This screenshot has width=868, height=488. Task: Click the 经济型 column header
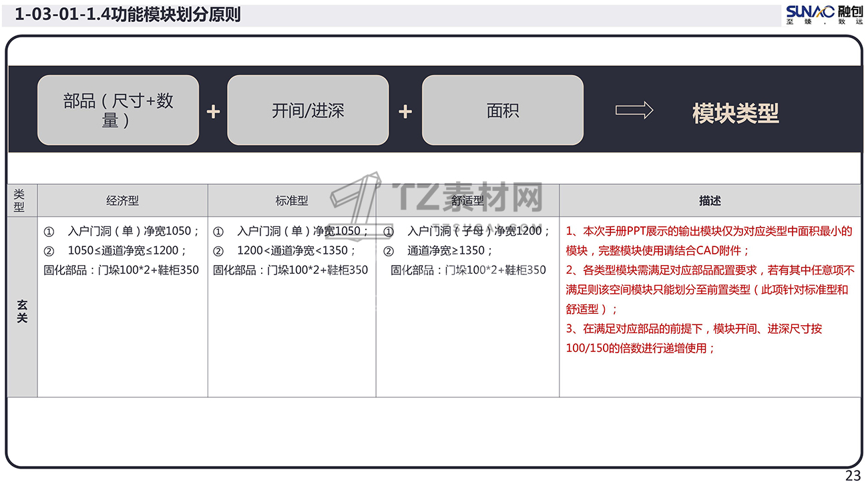pyautogui.click(x=122, y=200)
